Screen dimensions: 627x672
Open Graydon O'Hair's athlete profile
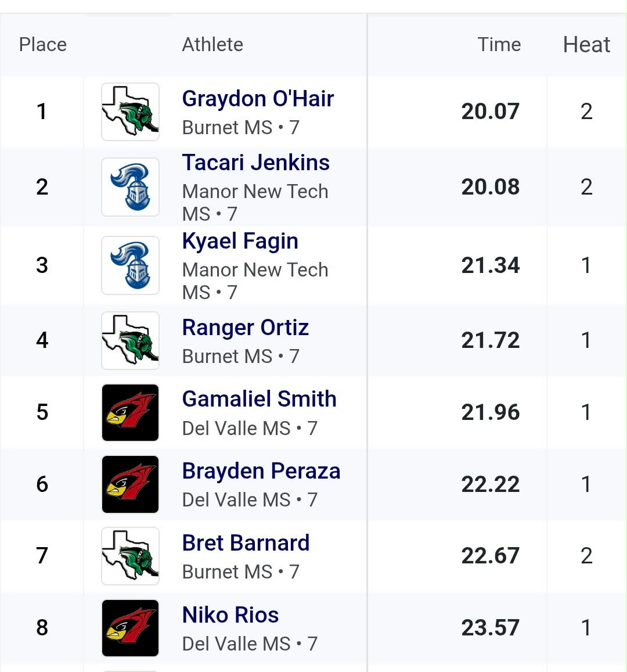pos(258,99)
